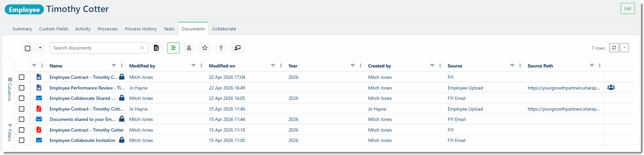Check the box for row modified 15 Apr 11:18
This screenshot has width=644, height=155.
(22, 130)
